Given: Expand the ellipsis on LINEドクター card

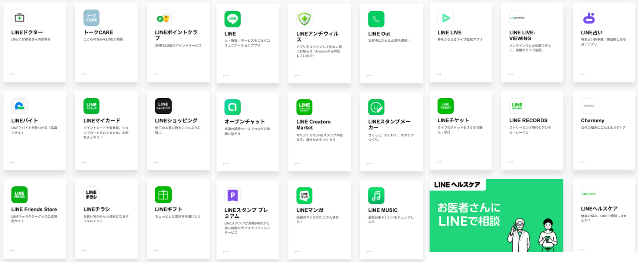Looking at the screenshot, I should 12,74.
